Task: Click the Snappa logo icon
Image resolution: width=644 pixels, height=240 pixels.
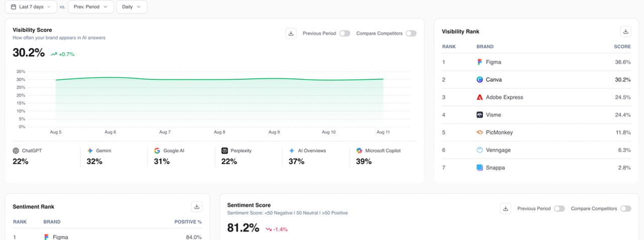Action: 479,168
